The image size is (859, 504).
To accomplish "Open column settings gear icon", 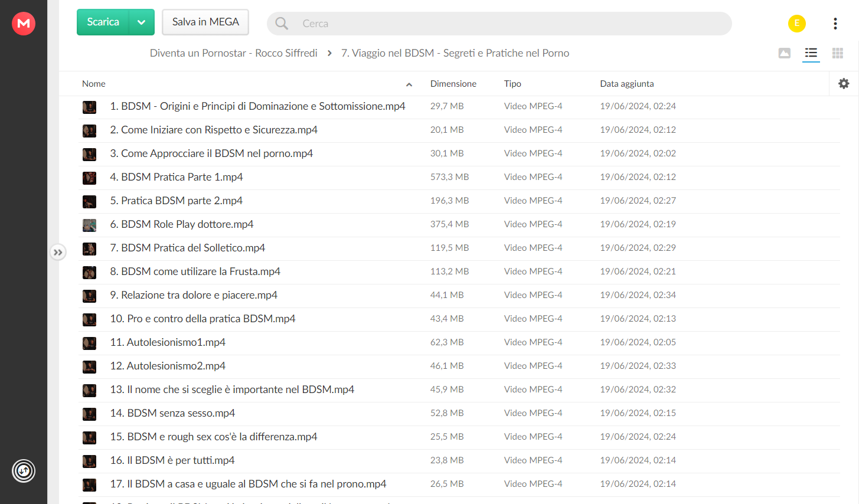I will pos(844,84).
